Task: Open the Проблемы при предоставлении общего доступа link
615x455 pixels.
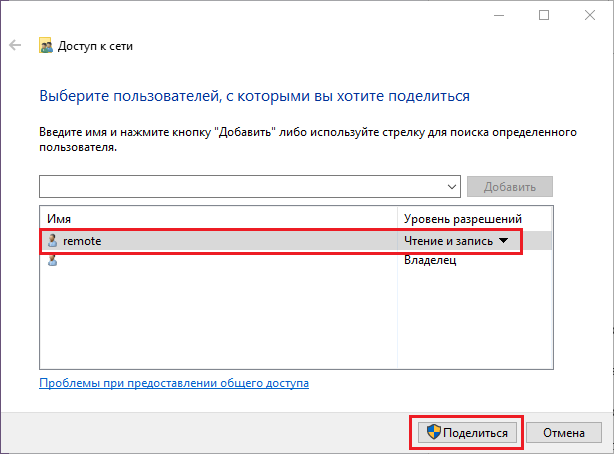Action: point(174,383)
